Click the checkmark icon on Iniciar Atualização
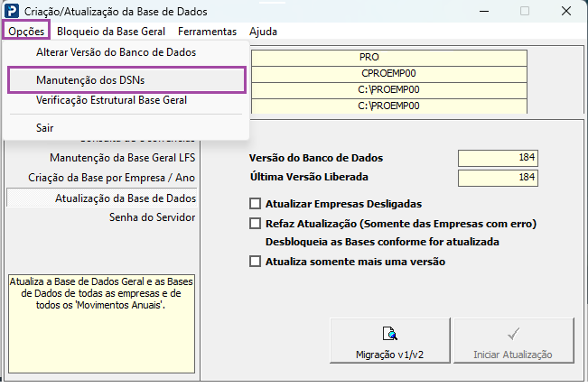Screen dimensions: 588x387 coord(513,334)
